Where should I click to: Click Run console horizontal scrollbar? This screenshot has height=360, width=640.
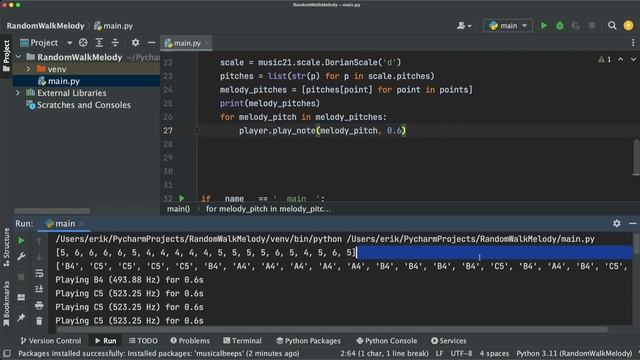[332, 329]
